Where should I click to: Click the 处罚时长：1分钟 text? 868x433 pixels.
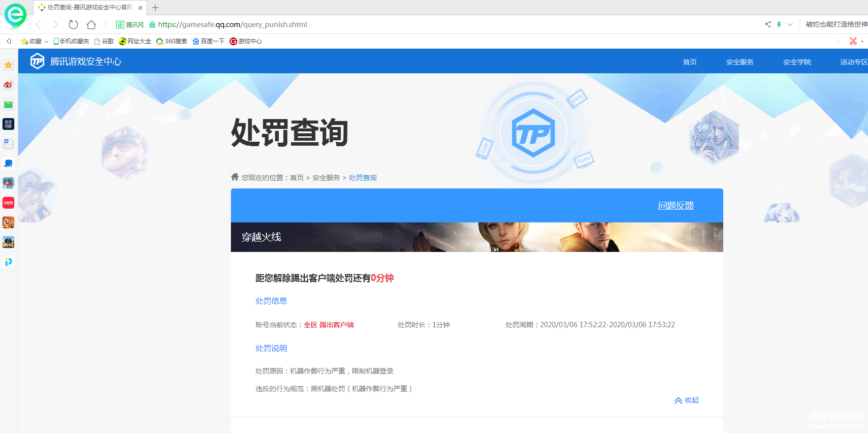tap(424, 325)
